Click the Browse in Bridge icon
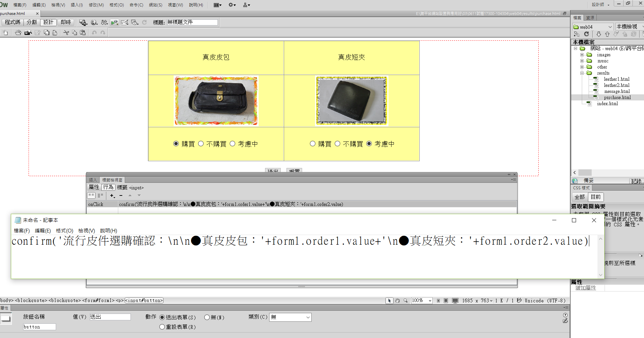This screenshot has height=338, width=644. pyautogui.click(x=28, y=33)
